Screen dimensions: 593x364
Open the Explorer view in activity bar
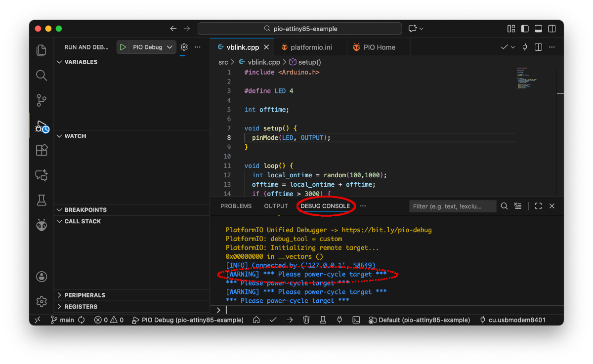42,50
